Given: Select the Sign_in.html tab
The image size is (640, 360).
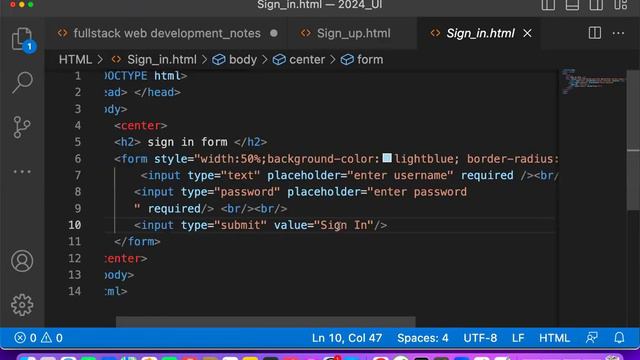Looking at the screenshot, I should click(480, 33).
